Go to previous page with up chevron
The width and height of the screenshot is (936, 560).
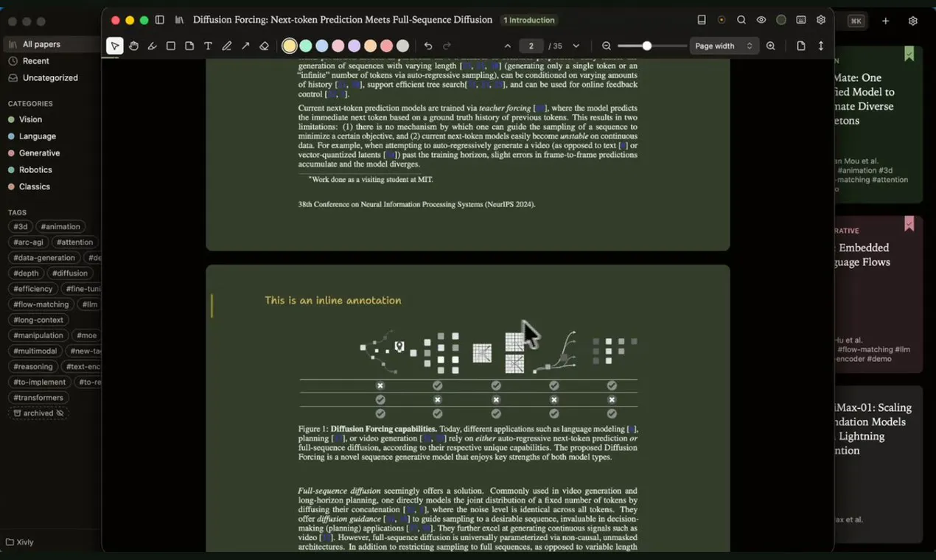[x=507, y=46]
